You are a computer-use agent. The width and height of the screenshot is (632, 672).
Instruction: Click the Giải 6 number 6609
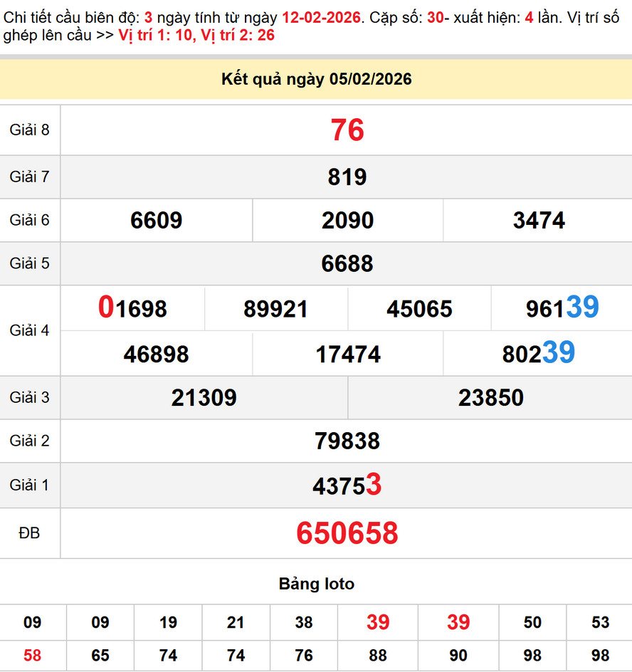click(x=157, y=221)
